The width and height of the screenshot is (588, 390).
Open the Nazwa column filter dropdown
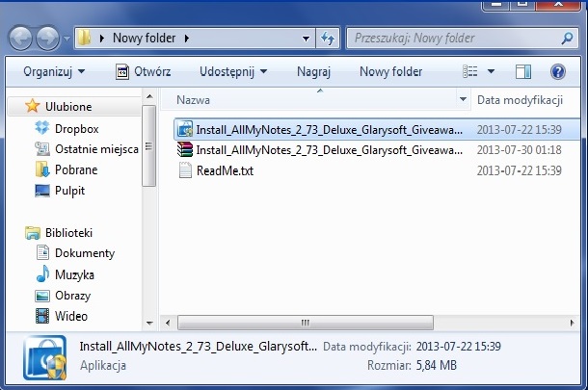[463, 99]
